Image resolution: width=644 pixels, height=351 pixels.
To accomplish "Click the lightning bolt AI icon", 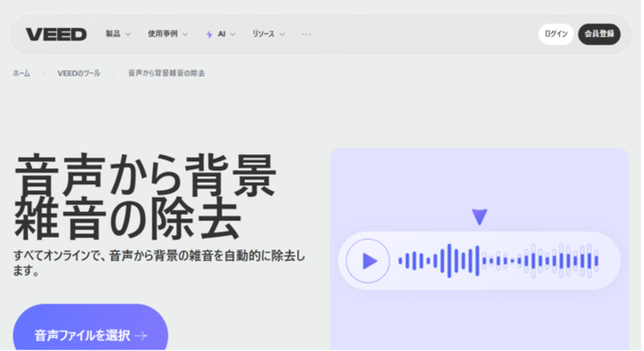I will coord(209,34).
